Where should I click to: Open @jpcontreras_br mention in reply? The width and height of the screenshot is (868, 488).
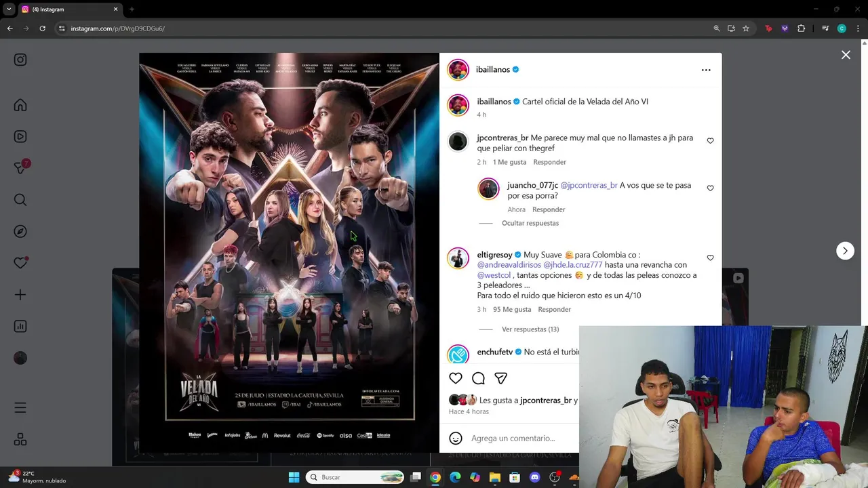click(589, 185)
